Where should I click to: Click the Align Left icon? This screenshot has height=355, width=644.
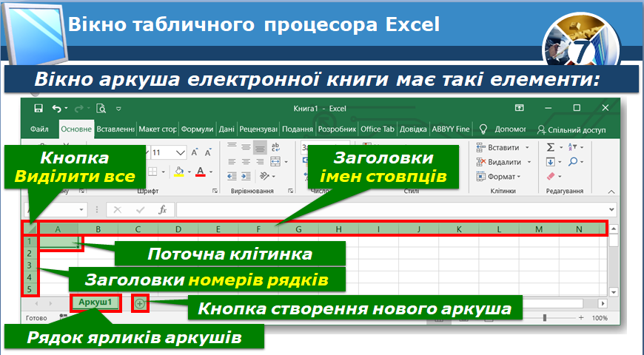[232, 162]
